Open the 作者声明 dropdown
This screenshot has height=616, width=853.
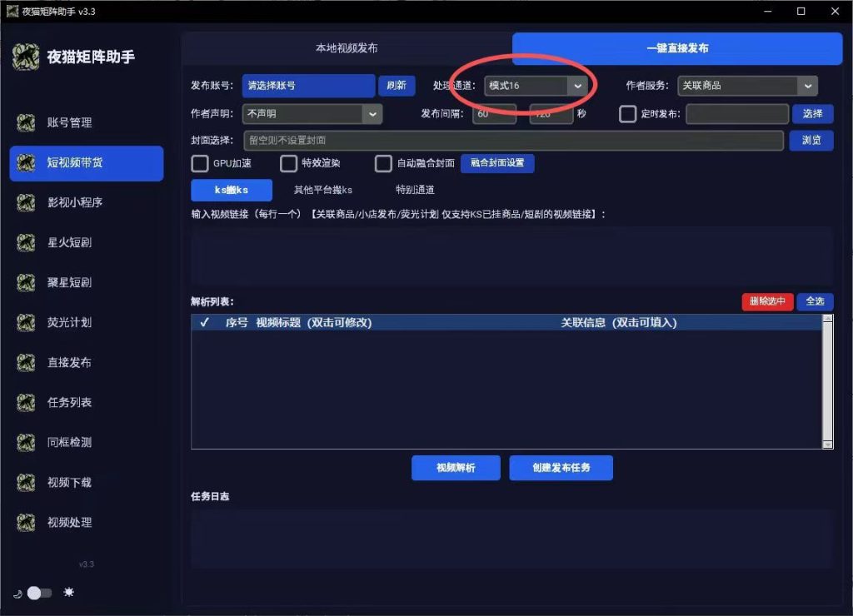point(312,114)
